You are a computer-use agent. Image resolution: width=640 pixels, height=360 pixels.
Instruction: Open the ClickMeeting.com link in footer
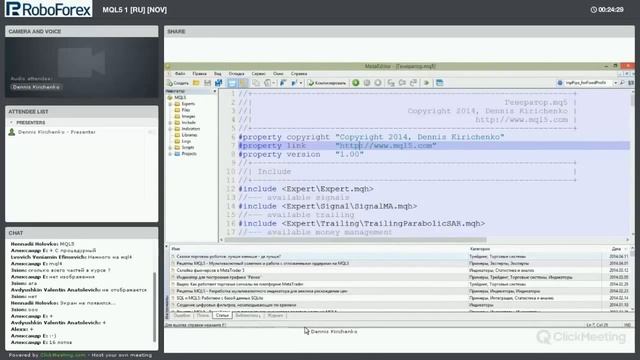click(x=63, y=355)
